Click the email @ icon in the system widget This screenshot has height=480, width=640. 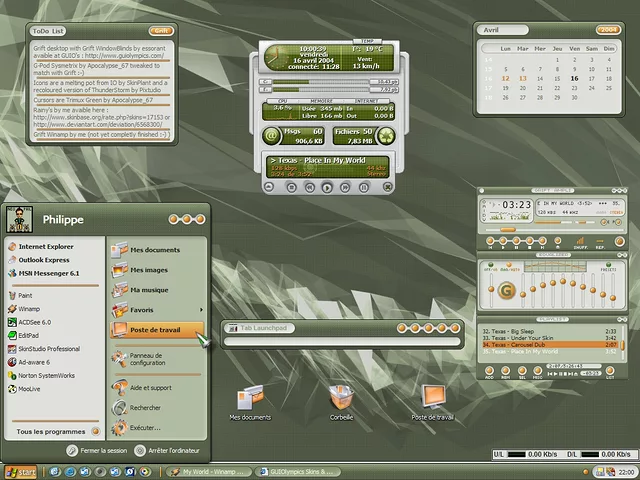point(271,135)
